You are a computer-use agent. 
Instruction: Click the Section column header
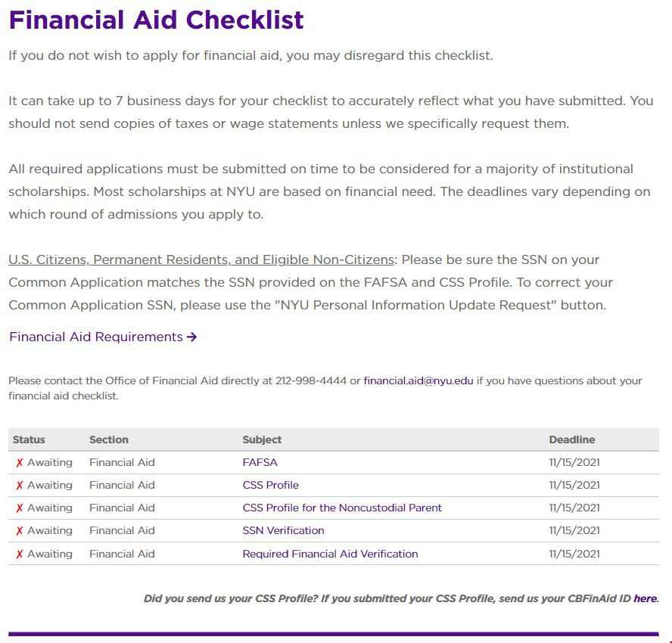pos(109,440)
